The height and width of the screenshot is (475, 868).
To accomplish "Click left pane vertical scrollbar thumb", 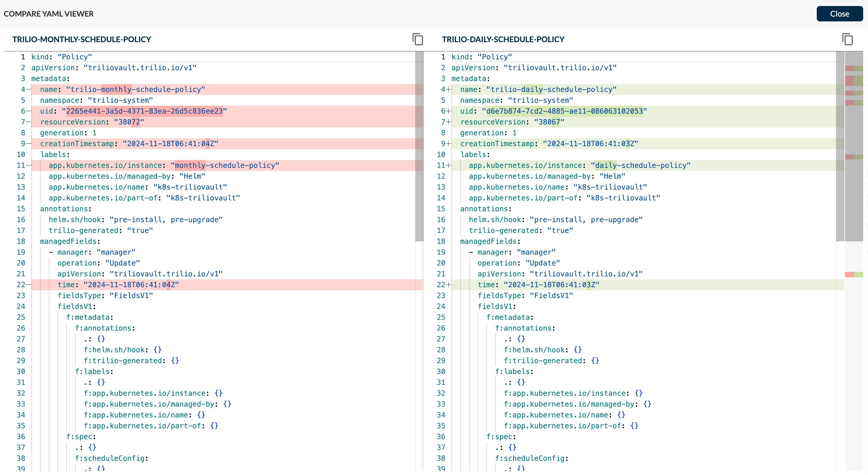I will coord(419,146).
